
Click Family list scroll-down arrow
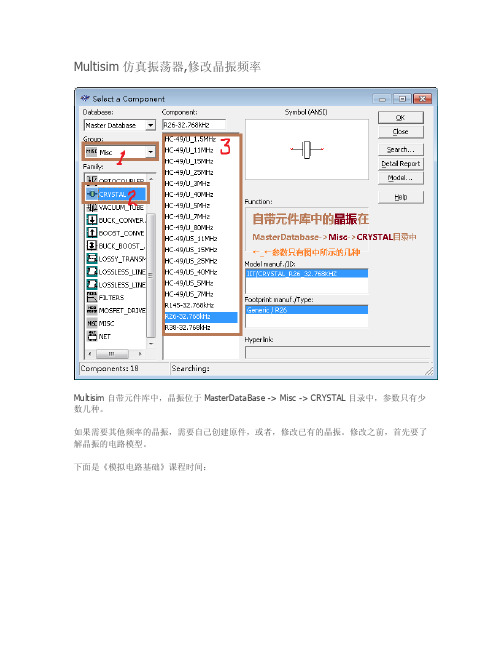151,344
